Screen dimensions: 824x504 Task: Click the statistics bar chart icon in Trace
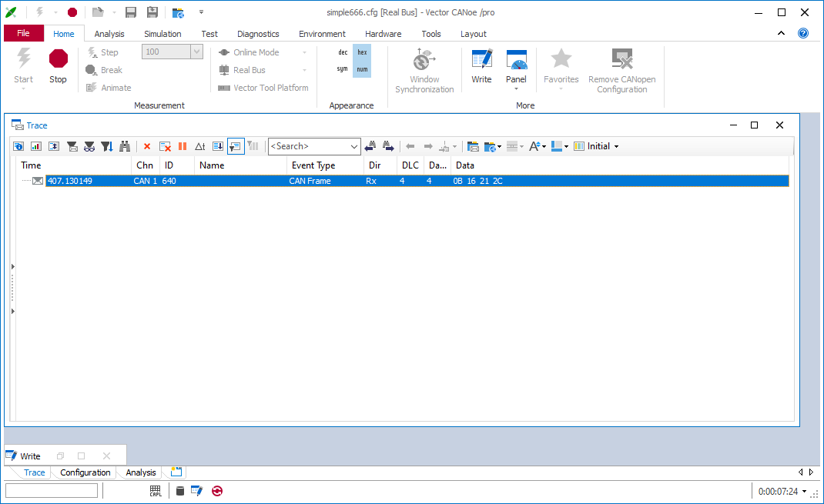tap(36, 146)
